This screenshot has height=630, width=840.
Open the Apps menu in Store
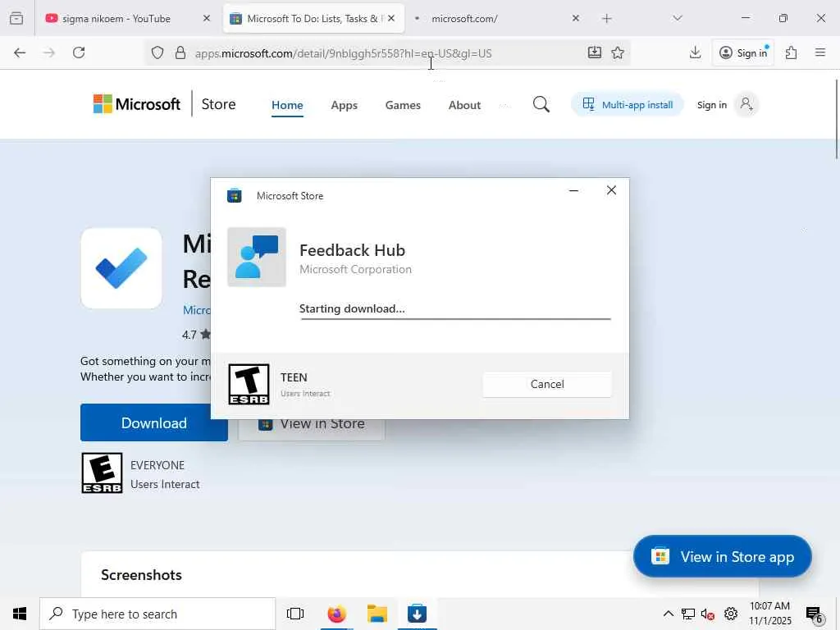[x=344, y=105]
